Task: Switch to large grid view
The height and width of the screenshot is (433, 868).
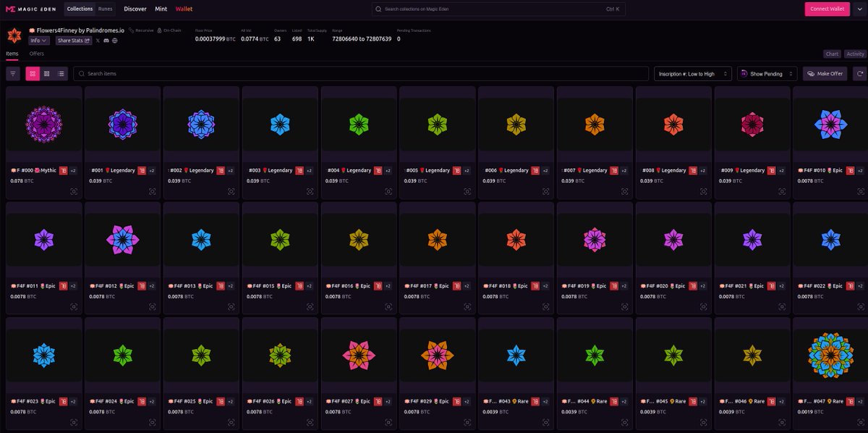Action: click(x=33, y=74)
